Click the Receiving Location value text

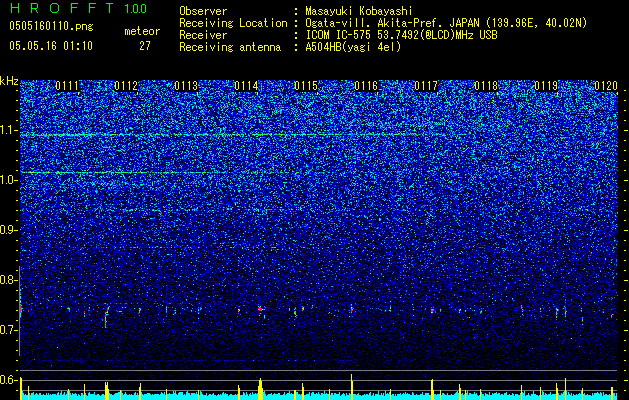click(x=446, y=23)
